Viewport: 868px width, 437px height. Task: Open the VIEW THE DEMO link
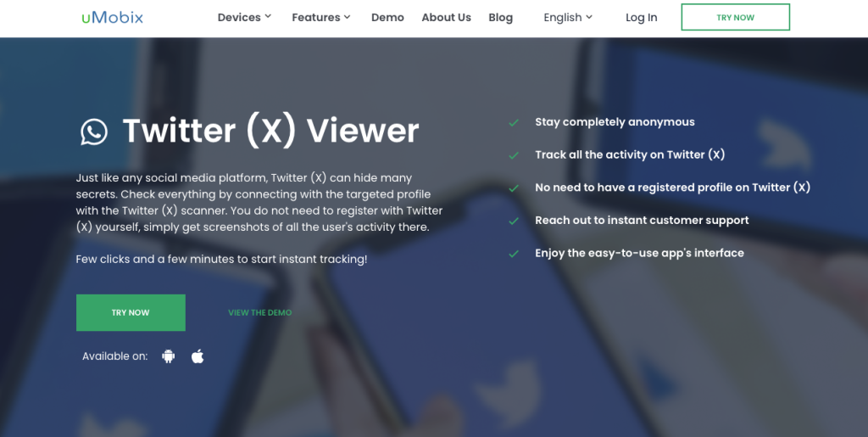(x=259, y=312)
